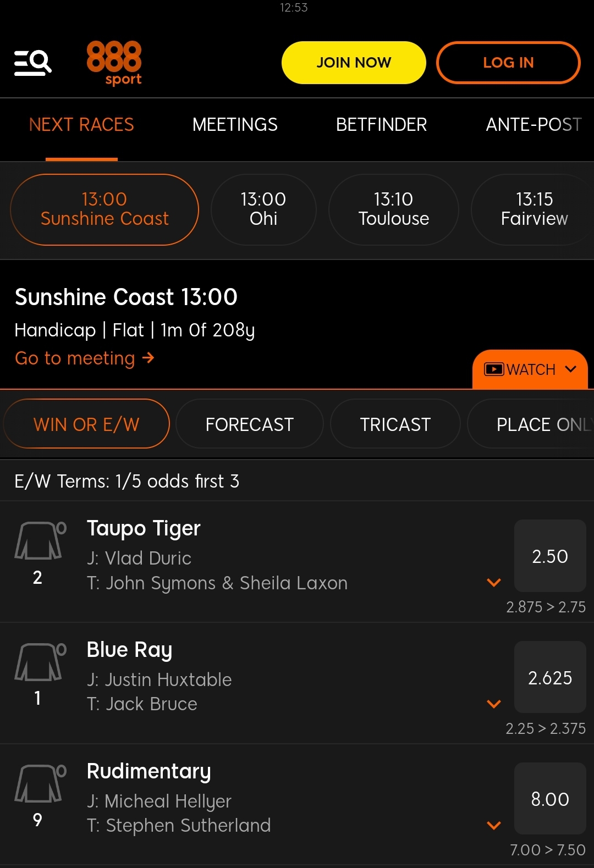
Task: Click the 888sport logo
Action: tap(115, 63)
